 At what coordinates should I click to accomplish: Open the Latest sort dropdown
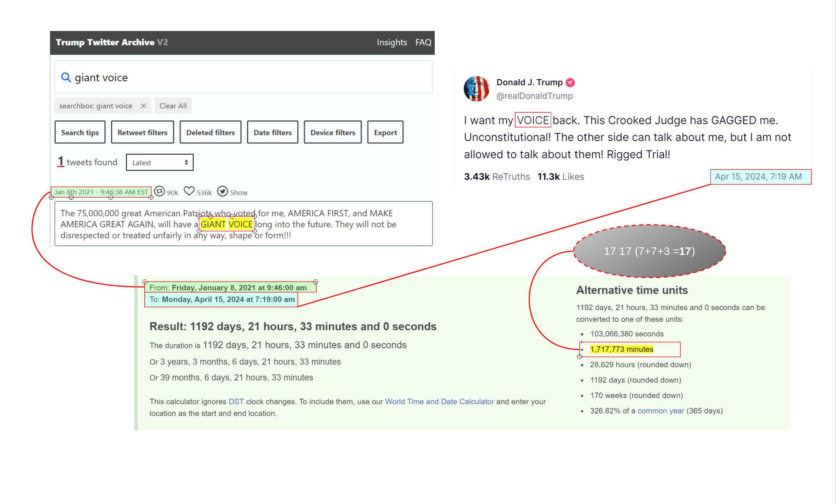click(x=160, y=162)
